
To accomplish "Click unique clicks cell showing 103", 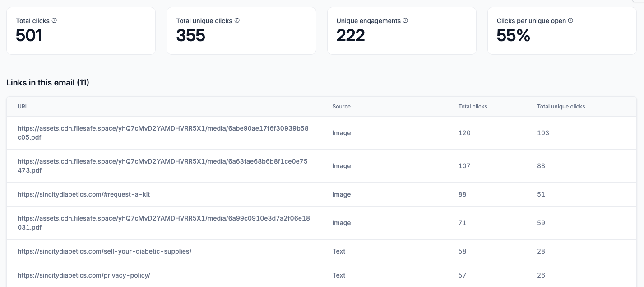I will pos(543,133).
